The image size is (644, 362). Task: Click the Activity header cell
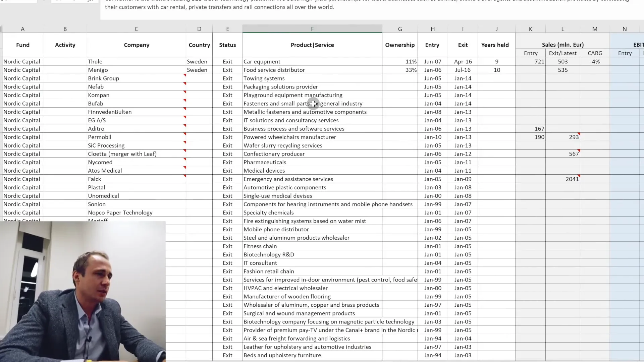tap(65, 45)
